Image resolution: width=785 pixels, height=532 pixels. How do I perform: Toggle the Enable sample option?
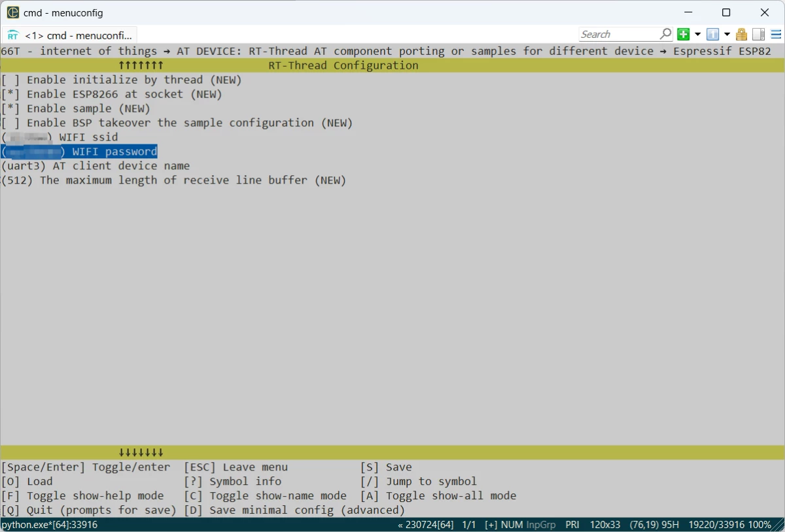point(76,108)
